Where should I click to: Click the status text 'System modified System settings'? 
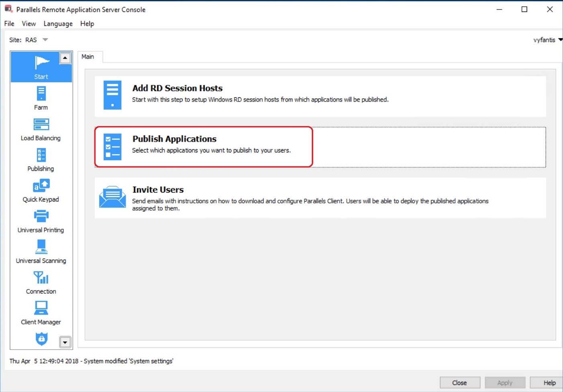click(129, 361)
